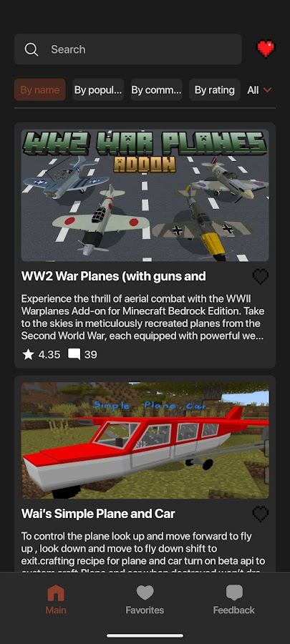Tap the Favorites heart icon in bottom bar
The height and width of the screenshot is (644, 290).
pos(145,592)
